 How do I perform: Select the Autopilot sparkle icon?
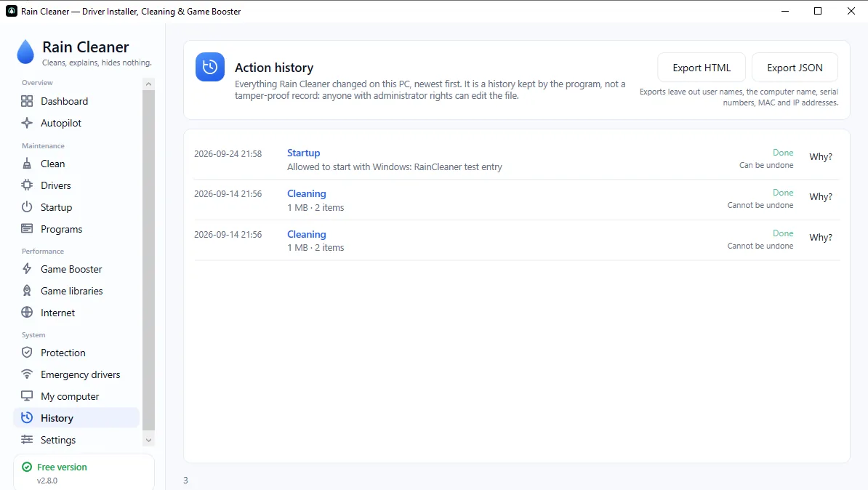click(27, 123)
